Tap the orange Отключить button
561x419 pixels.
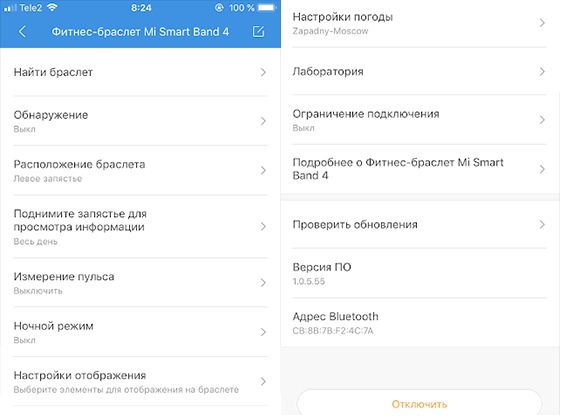click(419, 404)
